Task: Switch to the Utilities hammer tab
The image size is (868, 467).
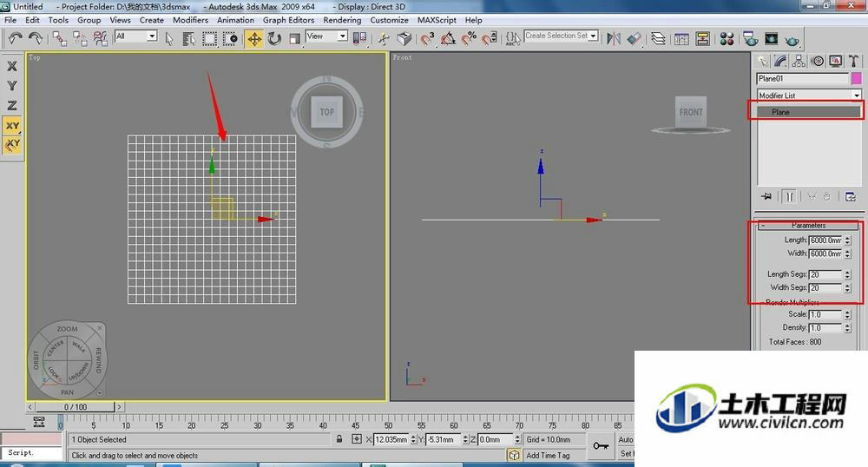Action: pyautogui.click(x=853, y=61)
